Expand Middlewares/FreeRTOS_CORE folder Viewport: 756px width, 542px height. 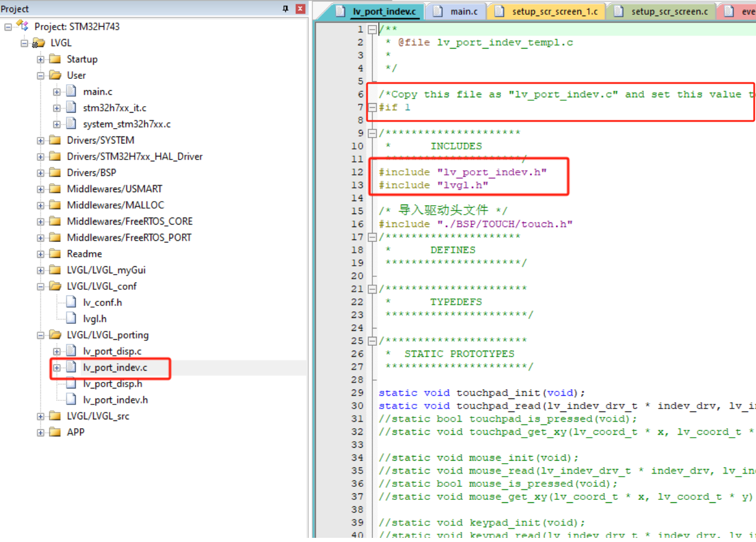pyautogui.click(x=40, y=221)
